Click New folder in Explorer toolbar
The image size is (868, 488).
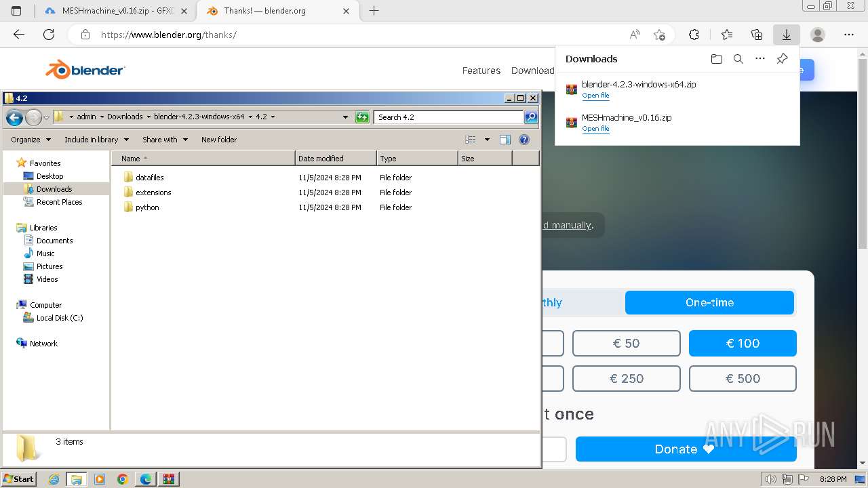pyautogui.click(x=219, y=140)
